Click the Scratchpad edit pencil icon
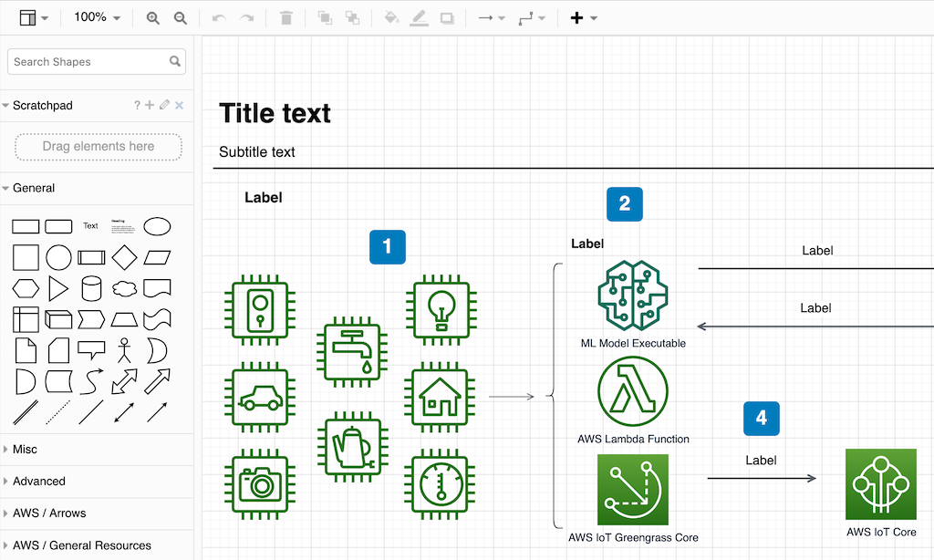934x560 pixels. pos(164,105)
